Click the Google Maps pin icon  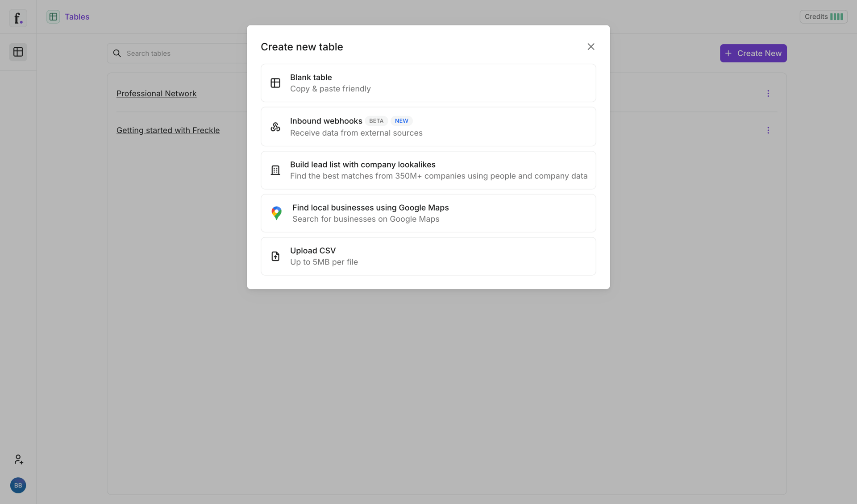pos(276,213)
